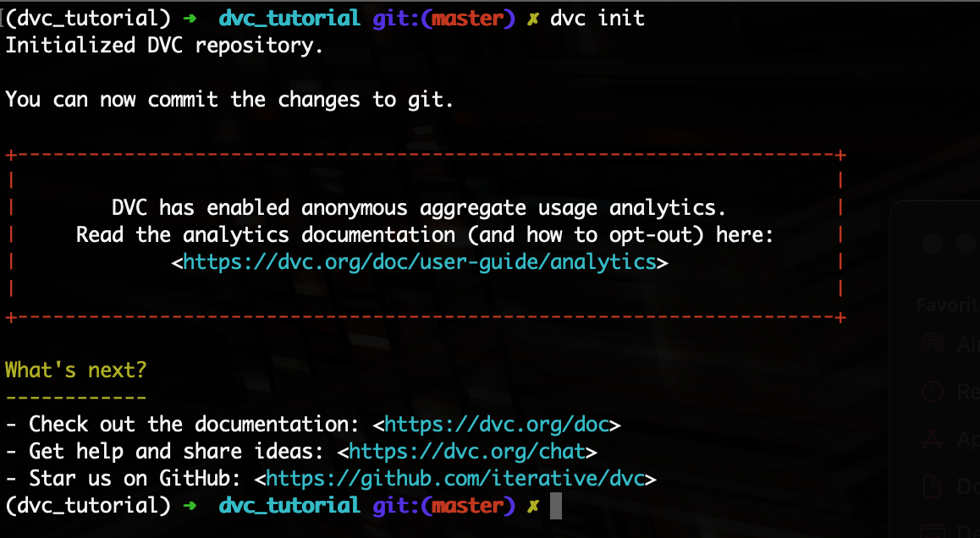
Task: Click the 'dvc init' command text
Action: (597, 18)
